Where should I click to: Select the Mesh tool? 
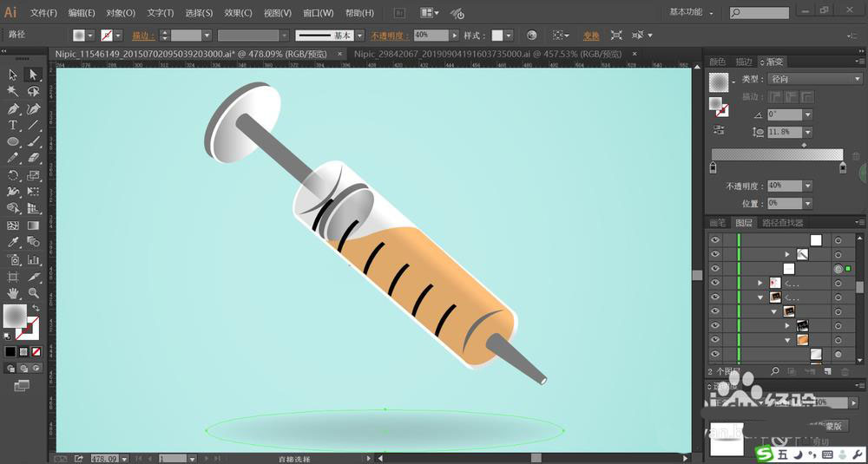[x=13, y=225]
